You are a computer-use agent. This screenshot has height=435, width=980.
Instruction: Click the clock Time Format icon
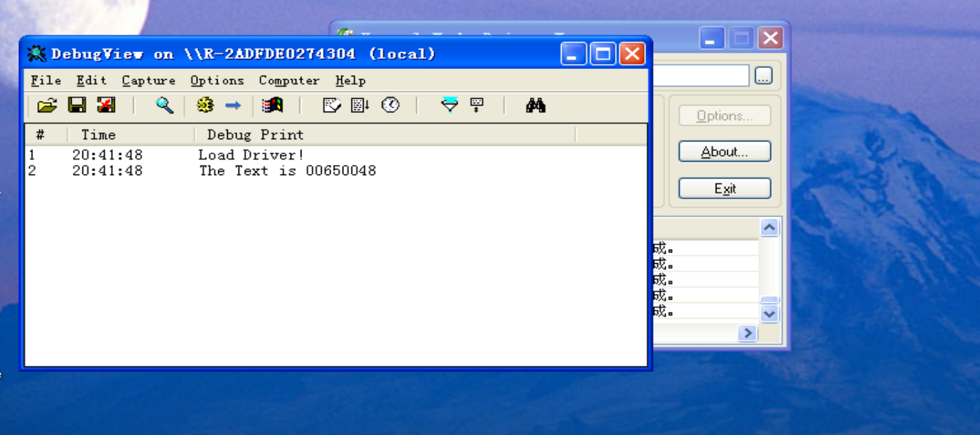390,105
